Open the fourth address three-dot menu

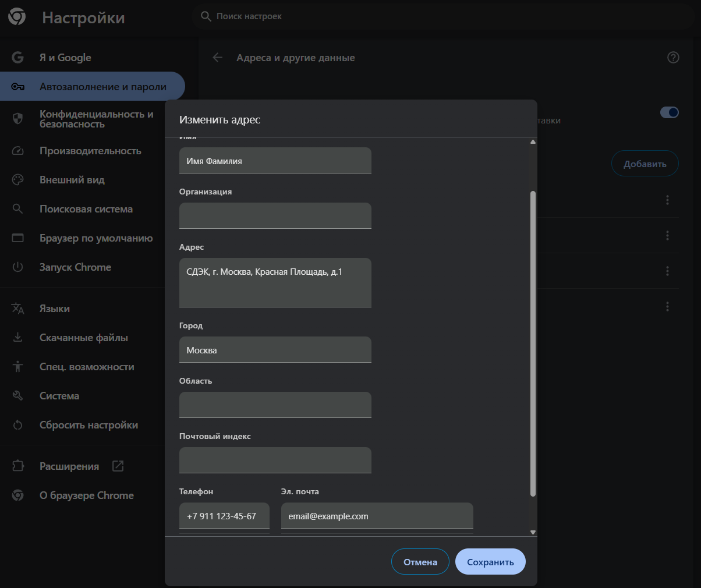(667, 306)
